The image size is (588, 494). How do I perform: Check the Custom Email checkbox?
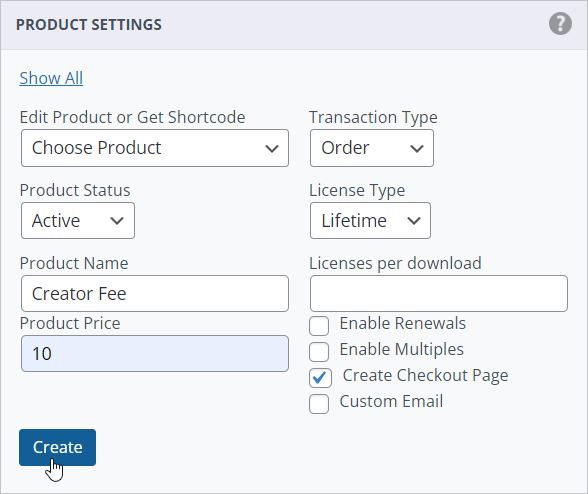(x=319, y=404)
